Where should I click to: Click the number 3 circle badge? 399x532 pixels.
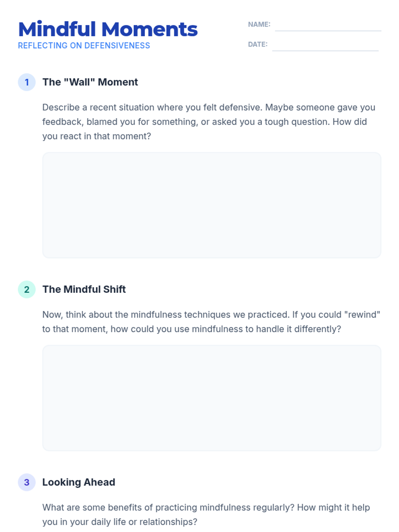27,482
